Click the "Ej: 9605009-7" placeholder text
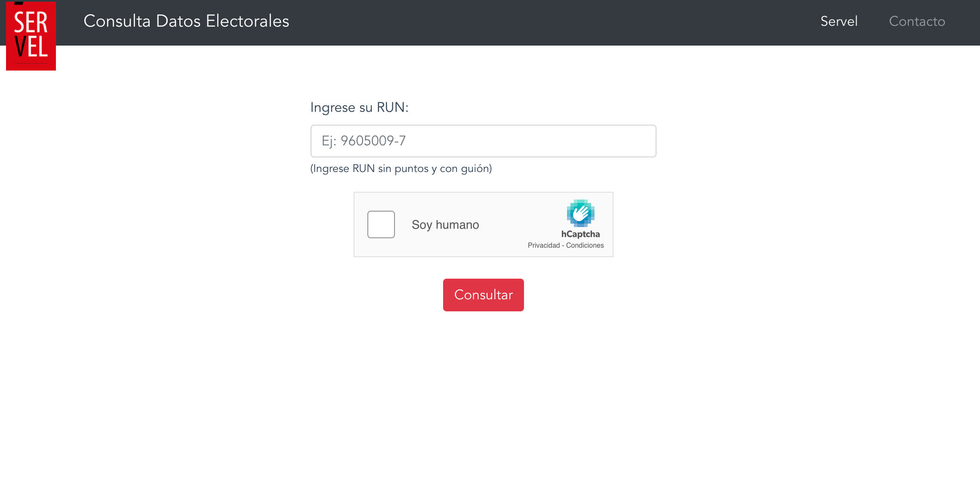Viewport: 980px width, 504px height. 364,141
